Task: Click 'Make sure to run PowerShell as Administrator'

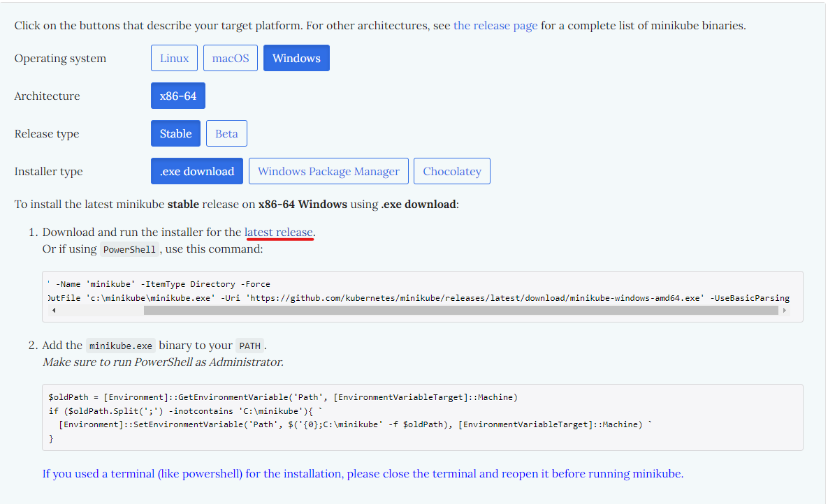Action: point(163,362)
